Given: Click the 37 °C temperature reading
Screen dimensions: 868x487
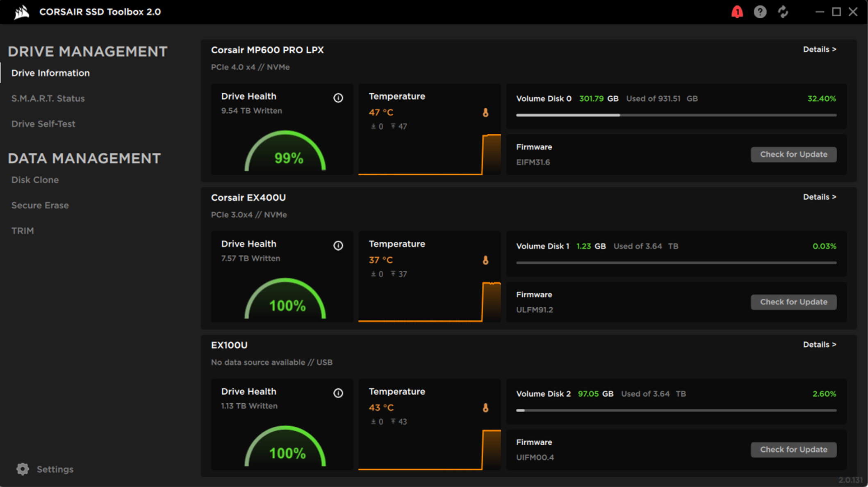Looking at the screenshot, I should pos(381,260).
